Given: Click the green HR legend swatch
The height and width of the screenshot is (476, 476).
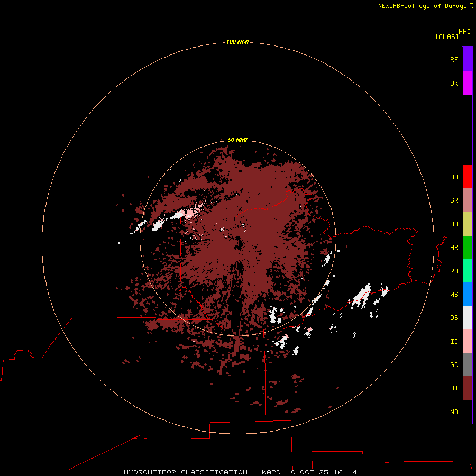Looking at the screenshot, I should coord(467,248).
